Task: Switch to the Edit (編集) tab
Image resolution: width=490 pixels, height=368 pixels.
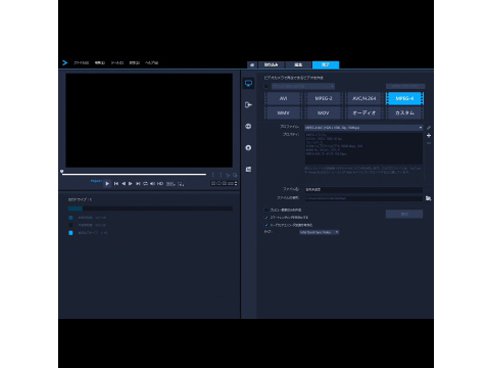Action: pos(298,65)
